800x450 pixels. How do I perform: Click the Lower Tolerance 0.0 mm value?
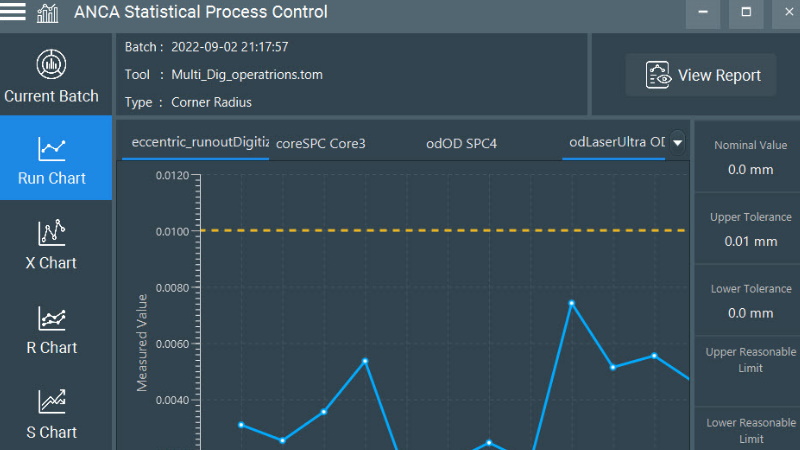[x=751, y=313]
